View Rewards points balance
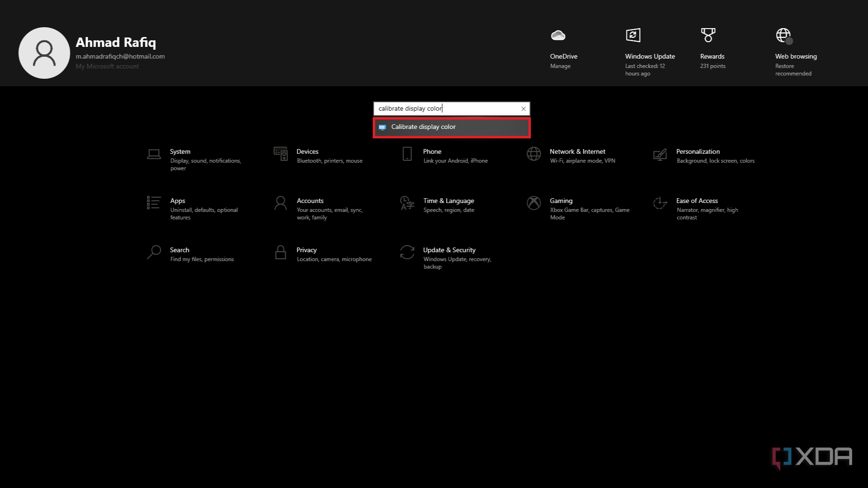 click(x=712, y=49)
